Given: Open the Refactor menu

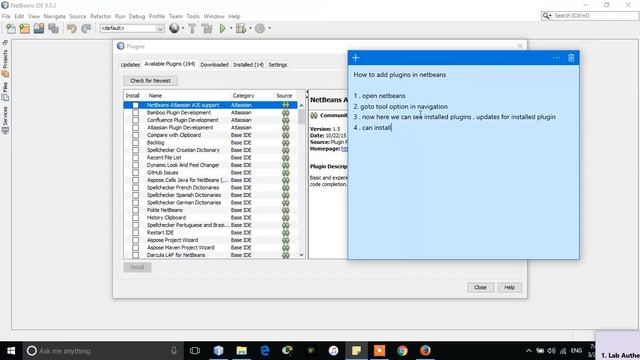Looking at the screenshot, I should pos(100,16).
